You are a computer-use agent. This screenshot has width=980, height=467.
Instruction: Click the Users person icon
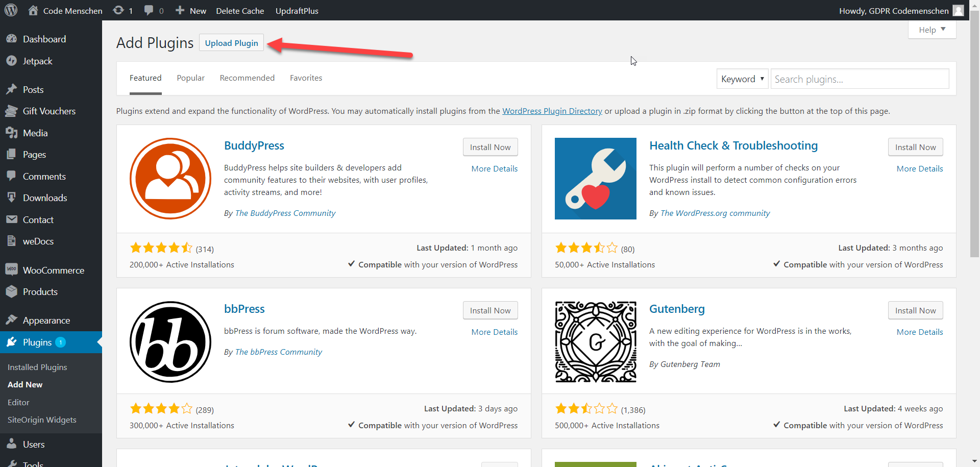(11, 444)
